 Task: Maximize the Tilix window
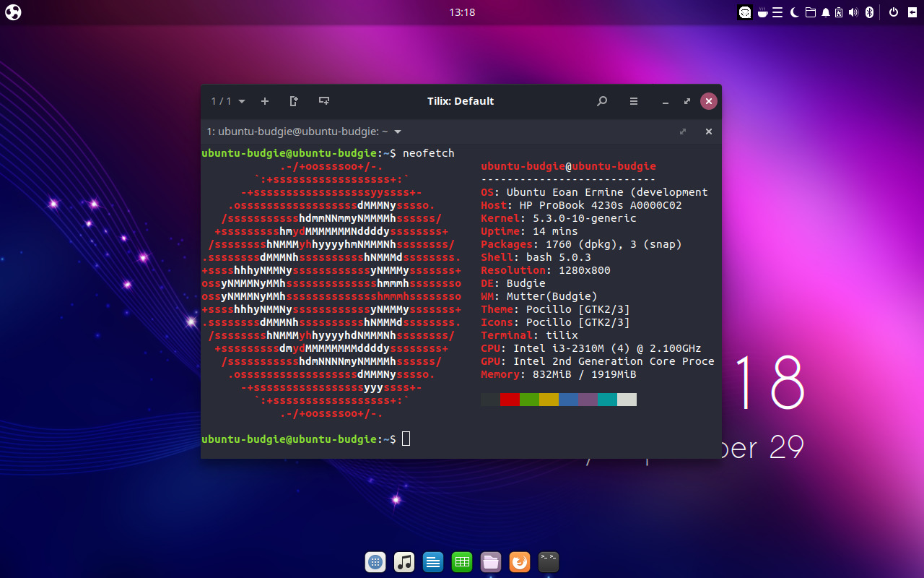[687, 101]
